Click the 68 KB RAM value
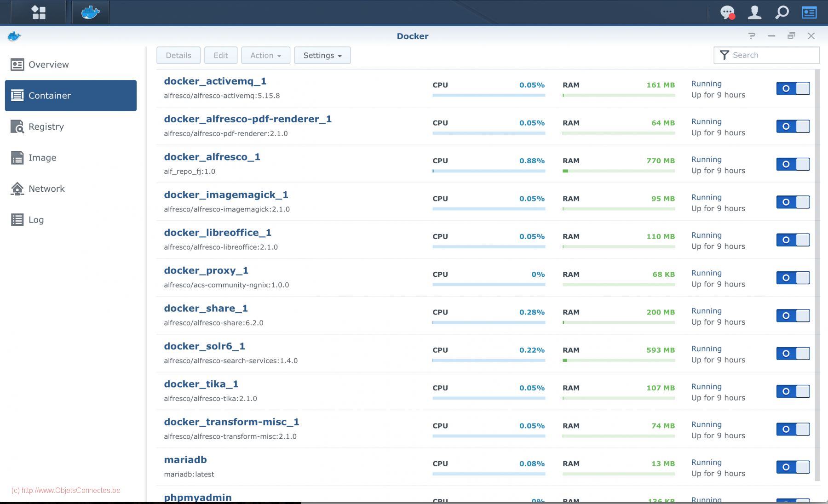Screen dimensions: 828x504 coord(663,275)
